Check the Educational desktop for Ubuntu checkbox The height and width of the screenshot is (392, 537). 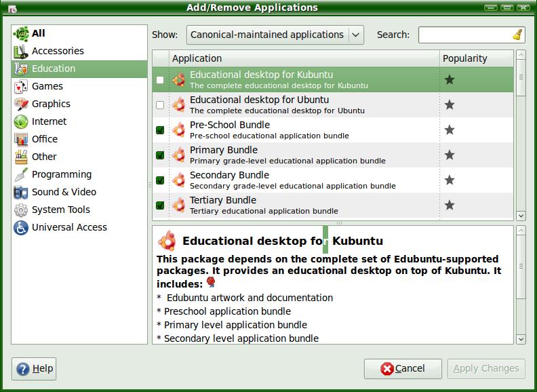(160, 105)
